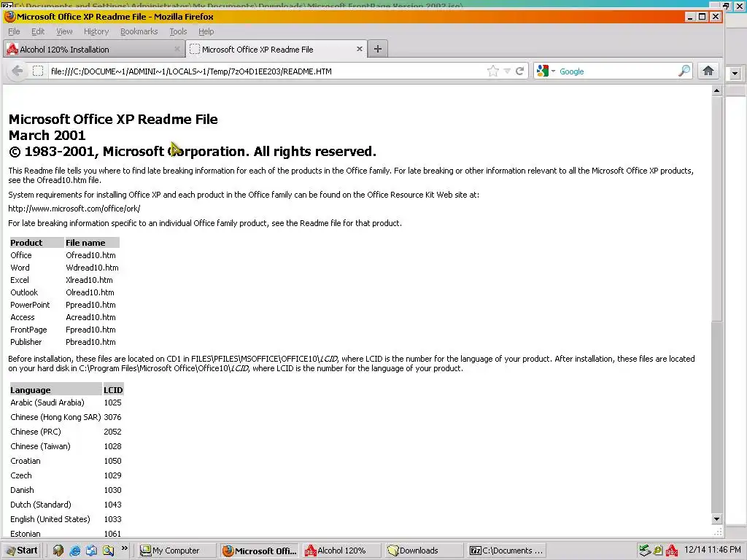Click the Fpread10.htm file name cell

coord(90,330)
